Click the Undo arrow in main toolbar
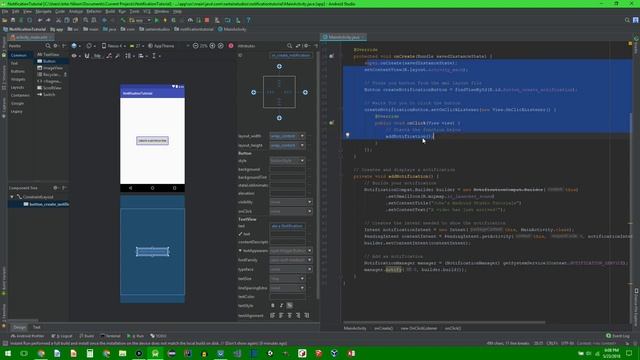This screenshot has width=640, height=360. [40, 20]
